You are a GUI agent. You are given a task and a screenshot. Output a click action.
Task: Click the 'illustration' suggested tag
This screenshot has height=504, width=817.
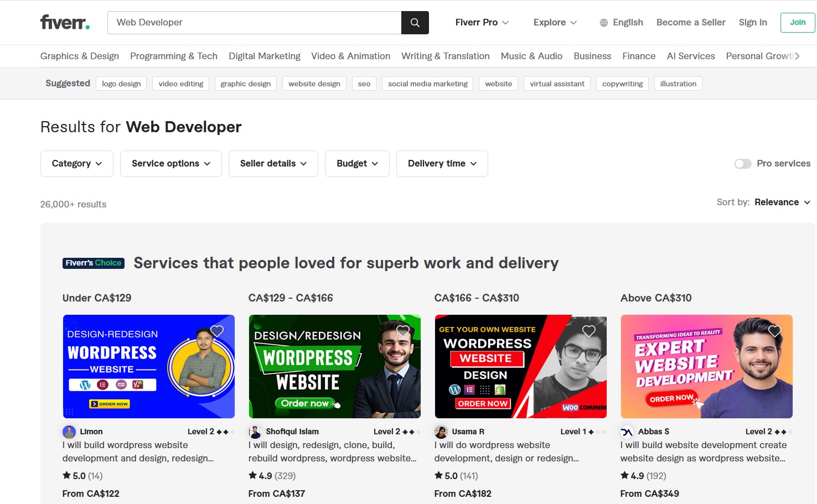678,84
